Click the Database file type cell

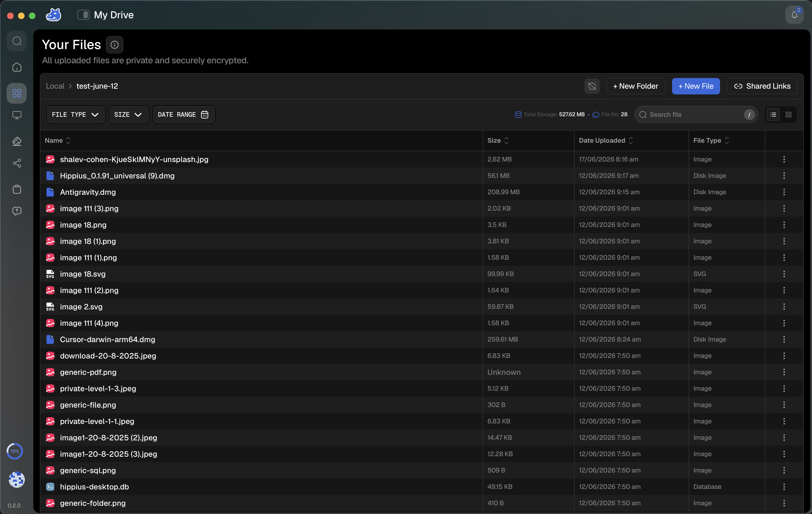707,487
